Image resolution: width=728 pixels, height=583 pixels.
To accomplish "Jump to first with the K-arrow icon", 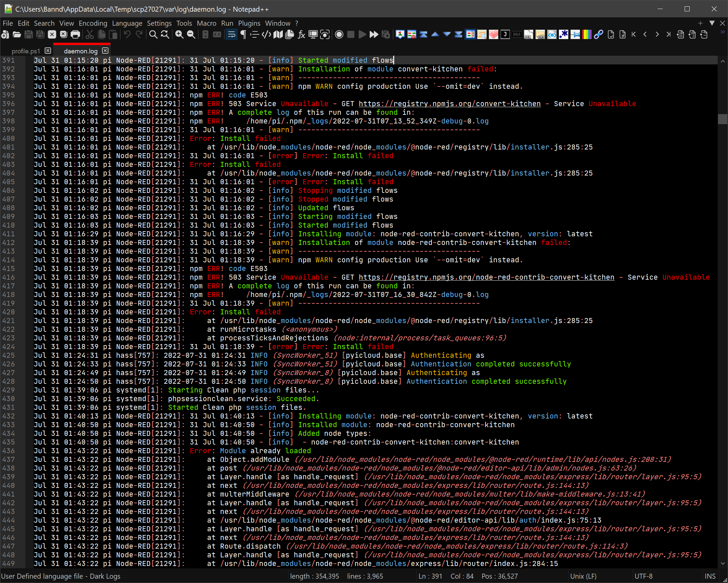I will point(633,34).
